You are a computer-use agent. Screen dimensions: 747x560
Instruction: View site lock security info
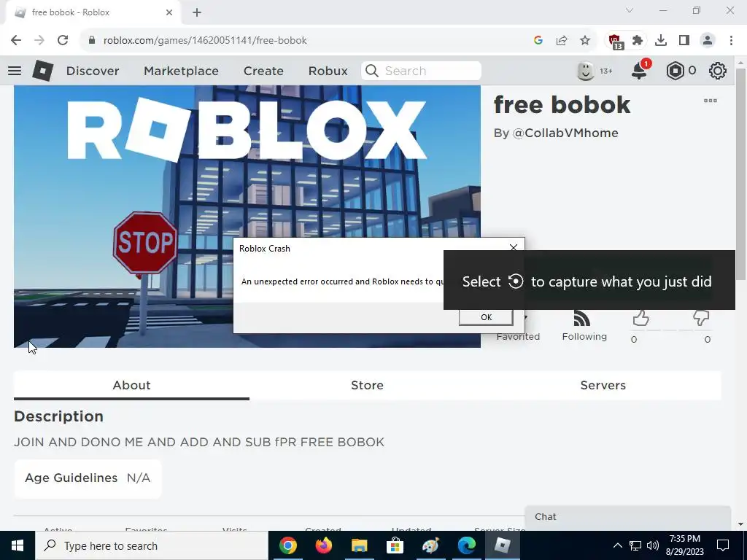pos(92,40)
